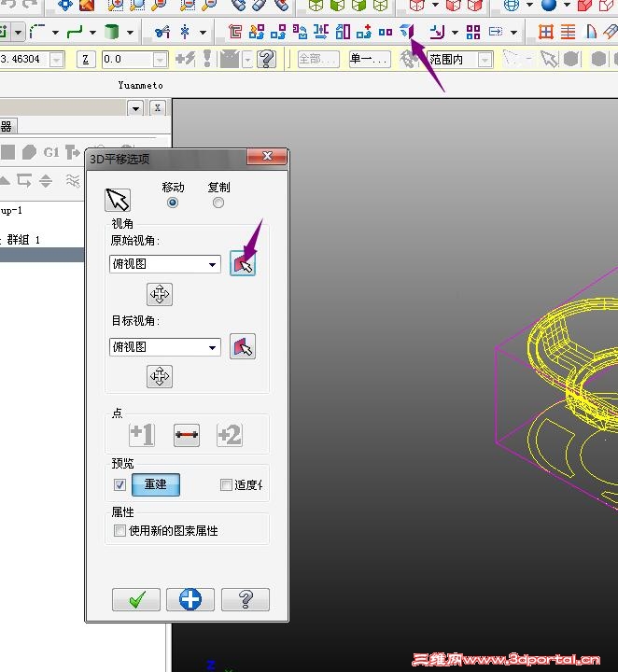Screen dimensions: 618x672
Task: Click the source view move-arrows icon
Action: pyautogui.click(x=160, y=294)
